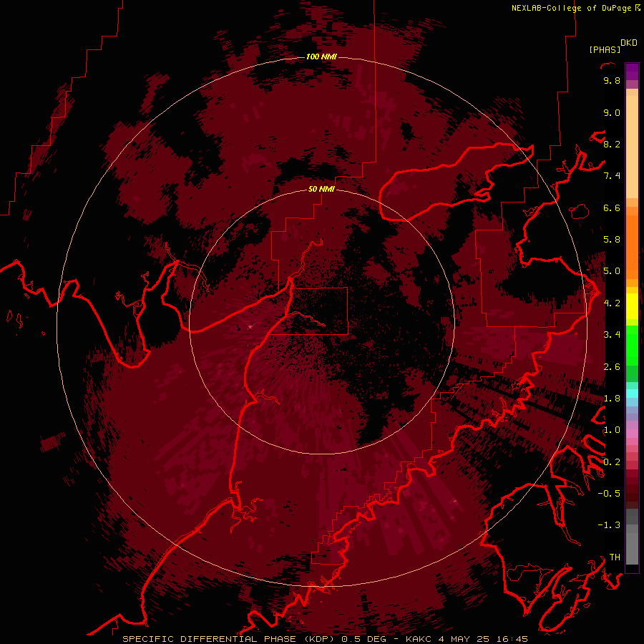Image resolution: width=644 pixels, height=644 pixels.
Task: Pick the bright green segment of the color bar
Action: (632, 345)
